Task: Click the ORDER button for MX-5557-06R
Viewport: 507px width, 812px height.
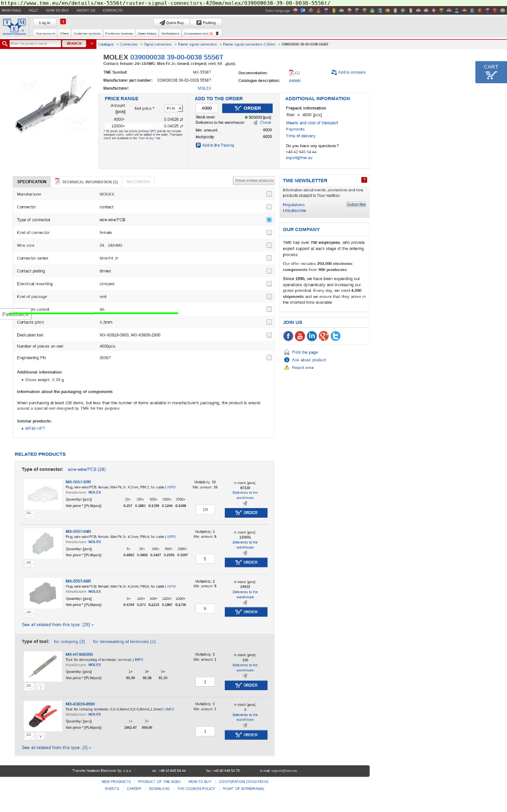Action: (246, 612)
